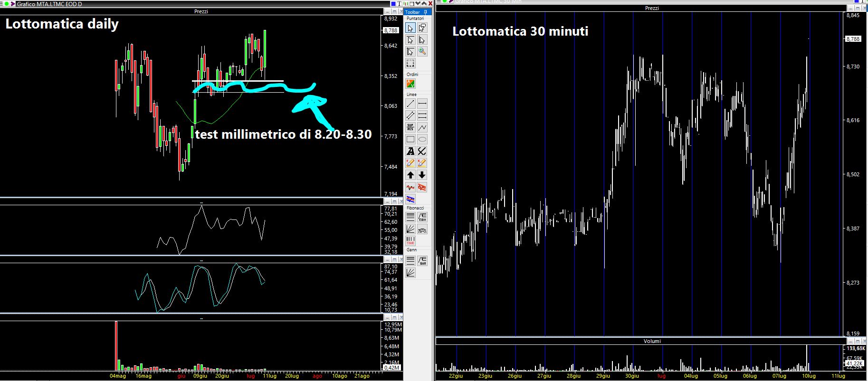
Task: Click the 30giu date label on 30-minute axis
Action: coord(632,376)
